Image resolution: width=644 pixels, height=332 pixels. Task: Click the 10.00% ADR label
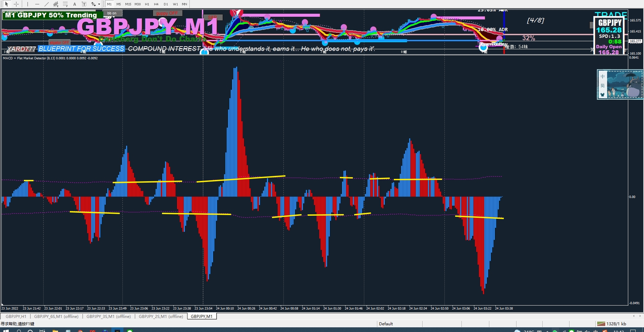493,29
